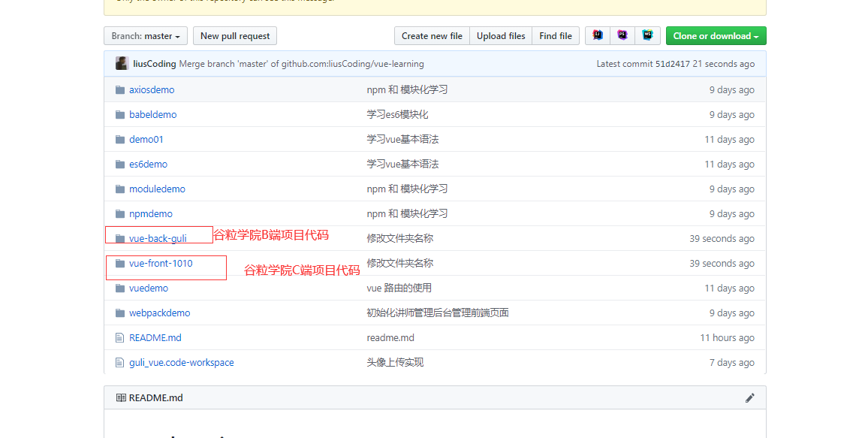
Task: Open repository in PhpStorm icon
Action: [622, 35]
